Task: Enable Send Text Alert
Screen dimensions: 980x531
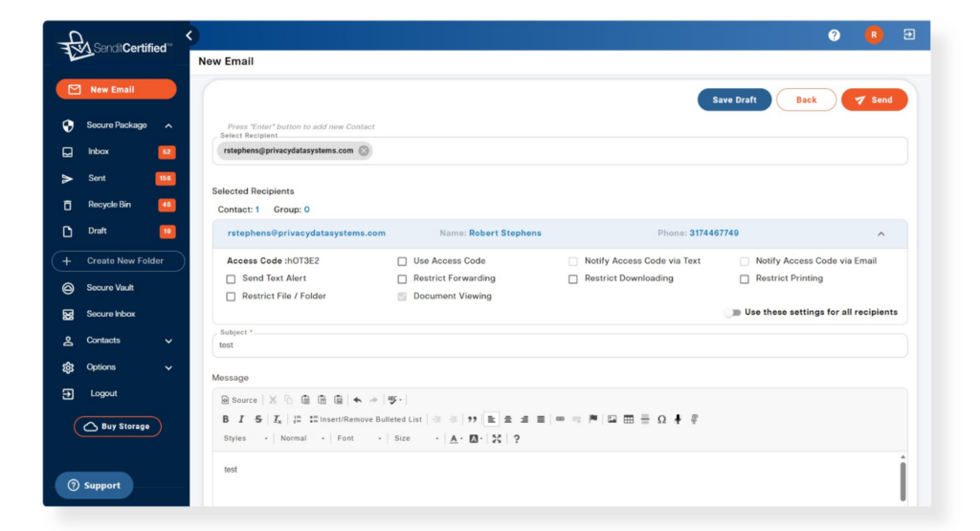Action: pyautogui.click(x=231, y=278)
